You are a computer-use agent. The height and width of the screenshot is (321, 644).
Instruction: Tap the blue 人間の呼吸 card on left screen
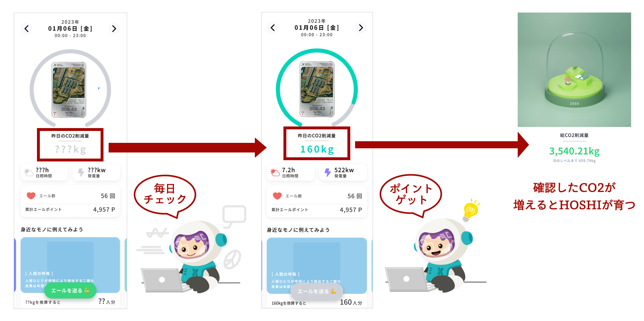click(x=70, y=265)
